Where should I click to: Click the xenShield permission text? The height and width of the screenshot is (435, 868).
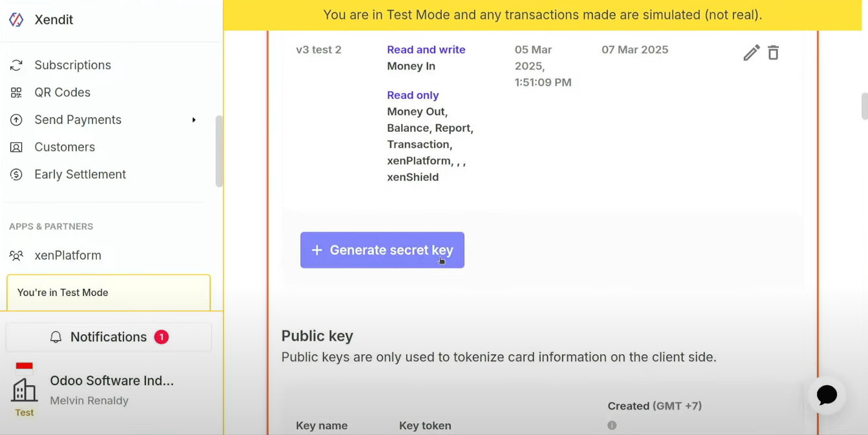(413, 177)
